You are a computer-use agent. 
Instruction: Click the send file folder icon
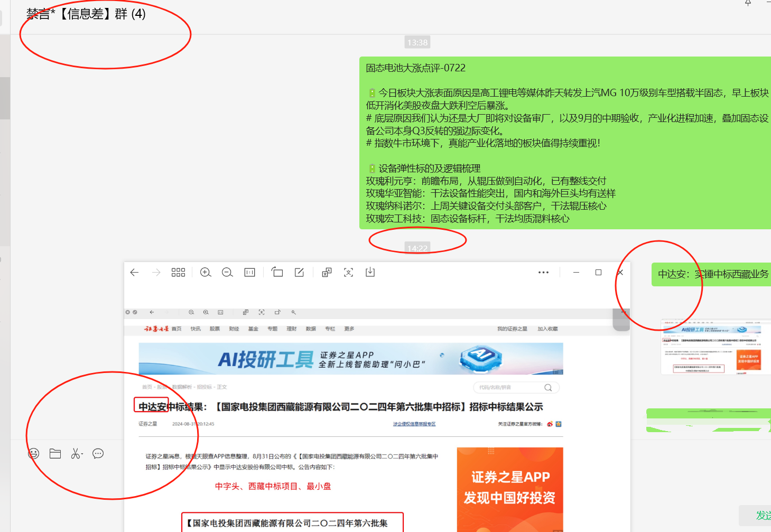tap(55, 453)
